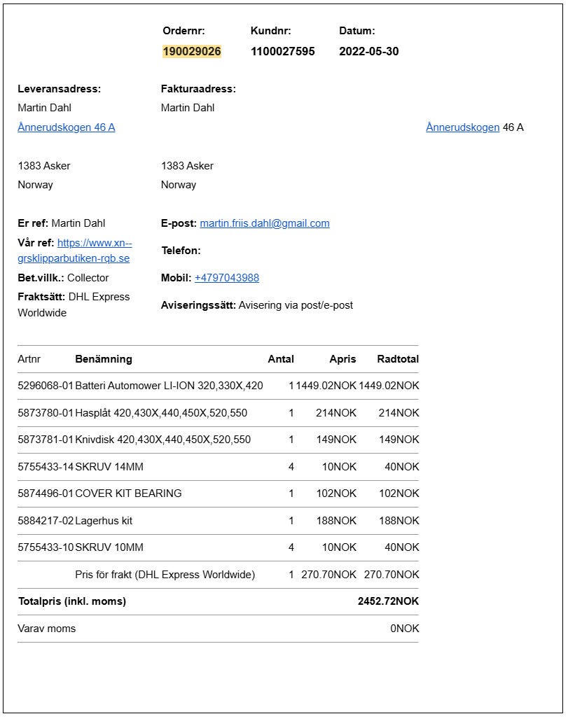
Task: Click the Pris för frakt row label
Action: pyautogui.click(x=165, y=574)
